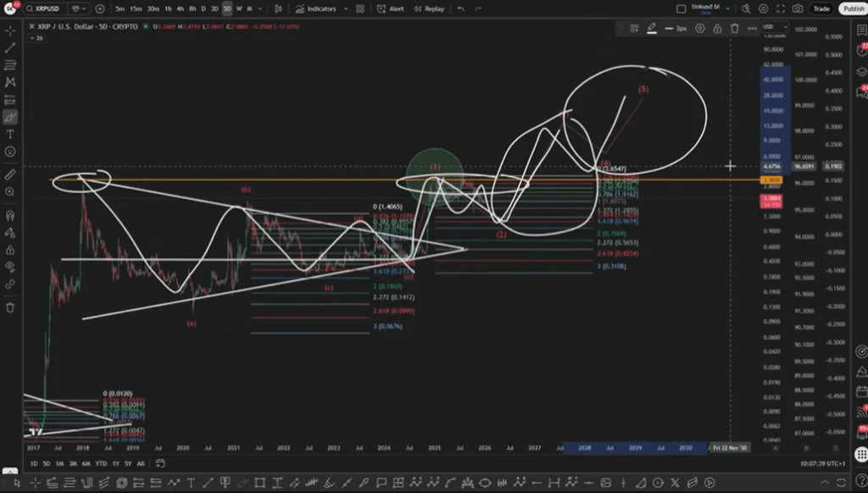Expand the collapsed indicators legend showing 26

(x=36, y=38)
